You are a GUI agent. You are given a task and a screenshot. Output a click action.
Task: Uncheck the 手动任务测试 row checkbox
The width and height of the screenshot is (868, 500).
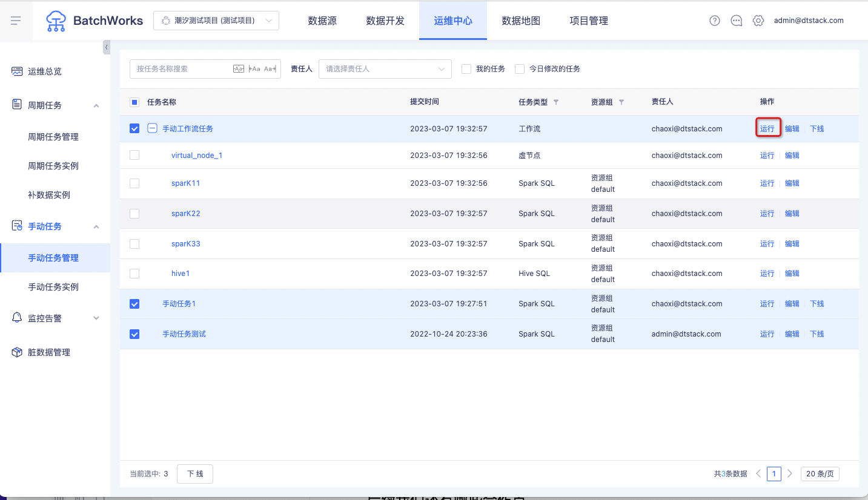[x=134, y=334]
